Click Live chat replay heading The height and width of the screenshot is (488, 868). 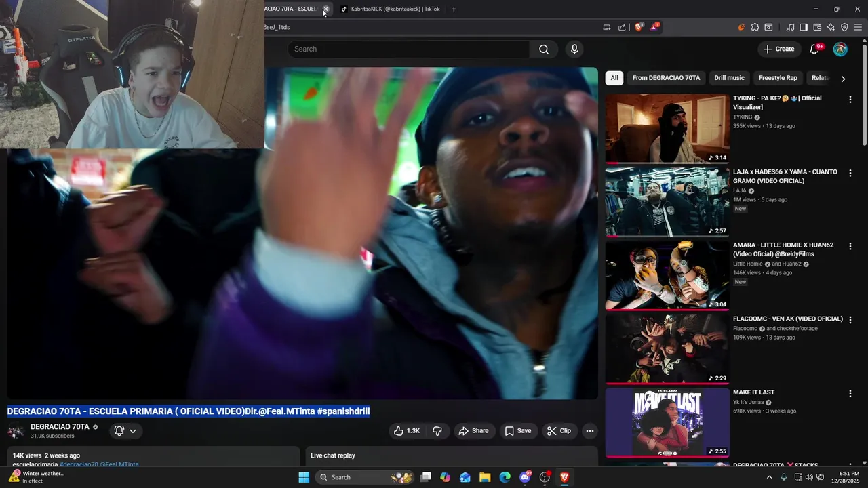click(333, 455)
